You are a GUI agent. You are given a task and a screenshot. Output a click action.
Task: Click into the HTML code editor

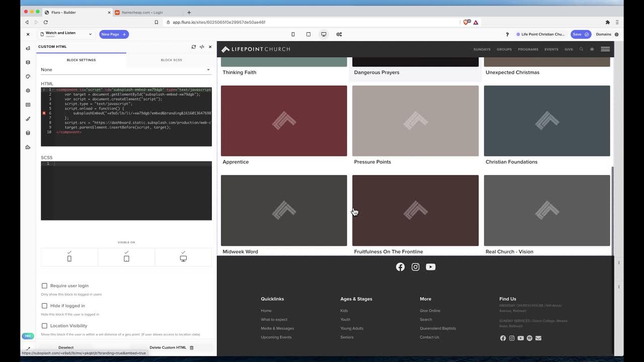coord(126,117)
